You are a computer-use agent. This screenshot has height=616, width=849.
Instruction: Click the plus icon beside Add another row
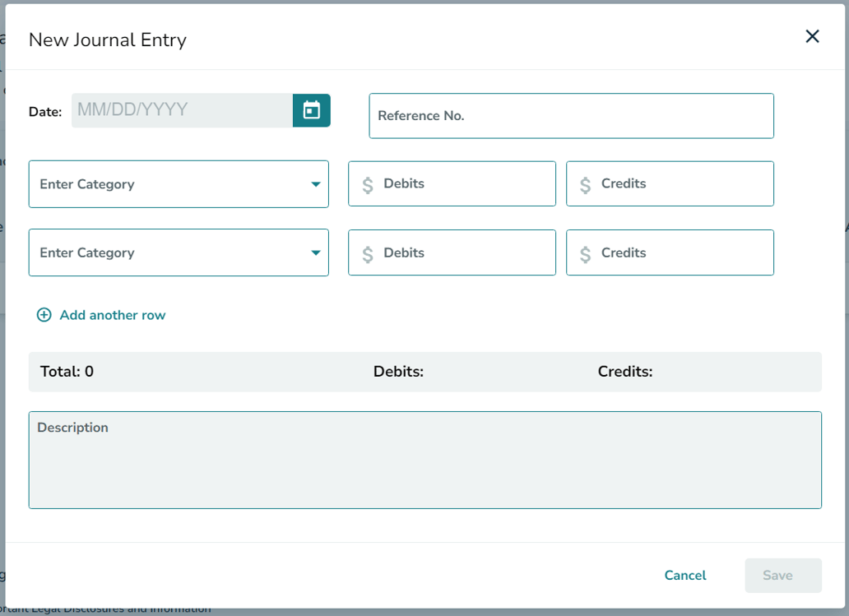(x=44, y=315)
